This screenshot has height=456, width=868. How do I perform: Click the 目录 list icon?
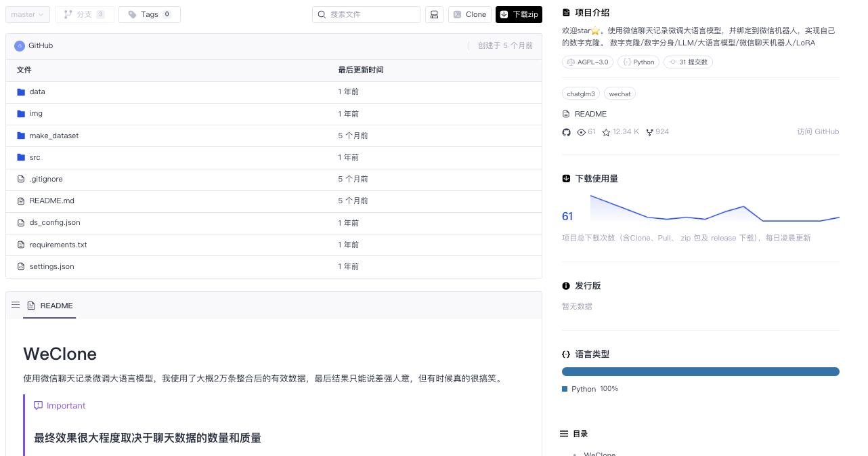click(564, 434)
